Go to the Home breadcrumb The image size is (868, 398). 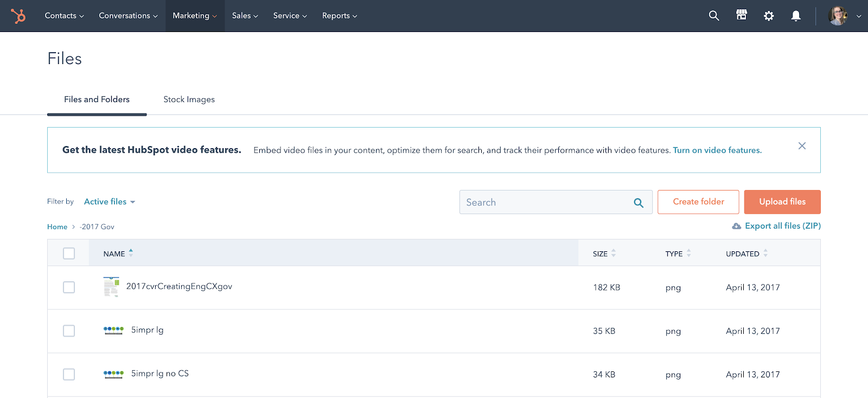click(x=57, y=227)
